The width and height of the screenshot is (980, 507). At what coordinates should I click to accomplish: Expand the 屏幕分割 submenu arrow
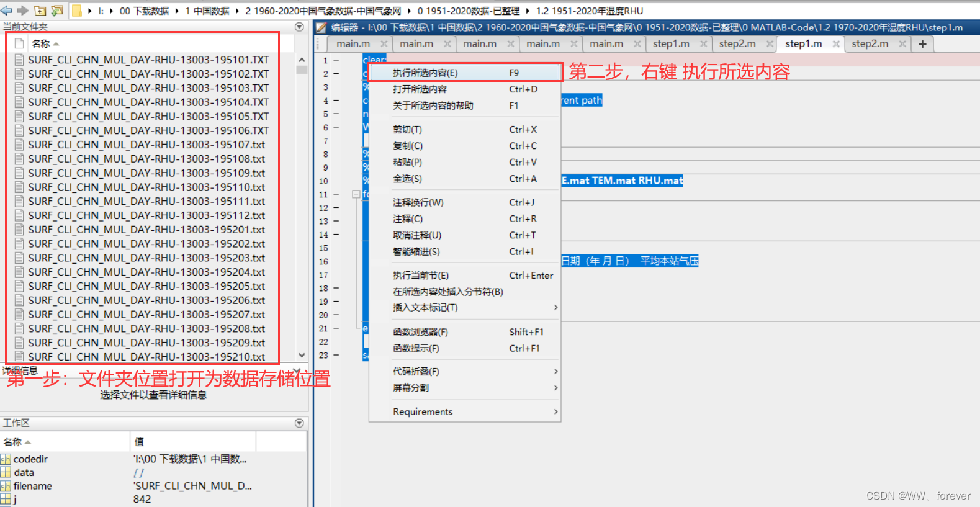click(x=555, y=388)
